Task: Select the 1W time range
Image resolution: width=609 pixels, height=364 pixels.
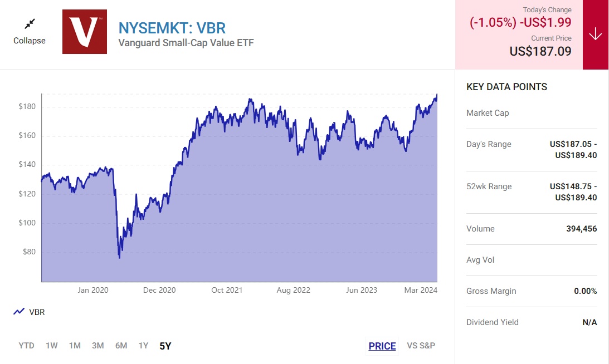Action: click(52, 346)
